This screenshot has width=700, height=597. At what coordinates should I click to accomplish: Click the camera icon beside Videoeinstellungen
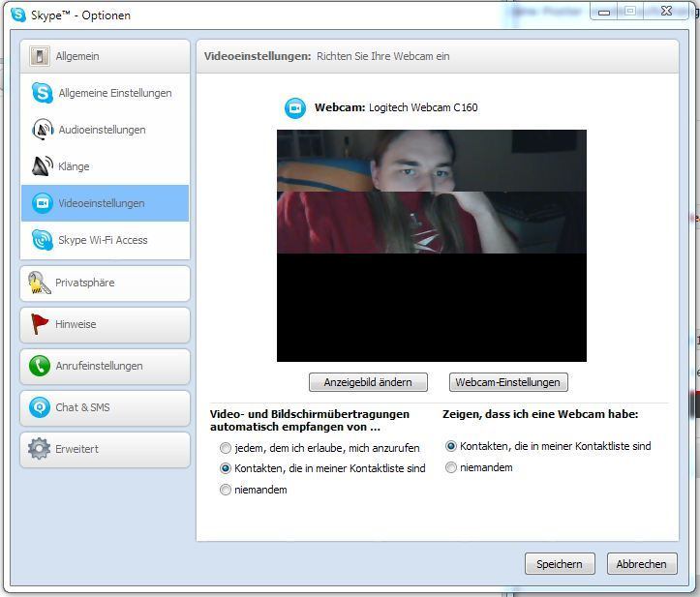tap(43, 203)
